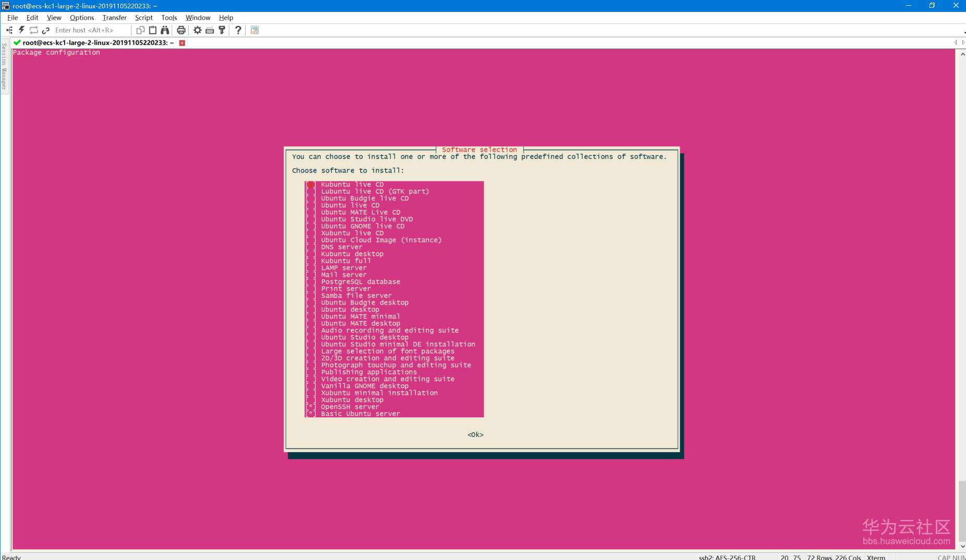Toggle the Ubuntu Studio live DVD checkbox
Viewport: 966px width, 560px height.
[x=311, y=219]
